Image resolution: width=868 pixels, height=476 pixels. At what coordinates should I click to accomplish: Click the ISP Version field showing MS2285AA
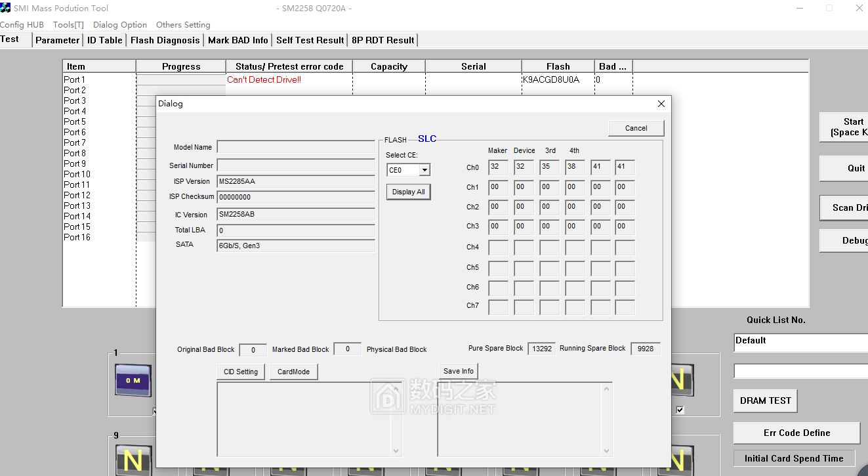(x=296, y=181)
